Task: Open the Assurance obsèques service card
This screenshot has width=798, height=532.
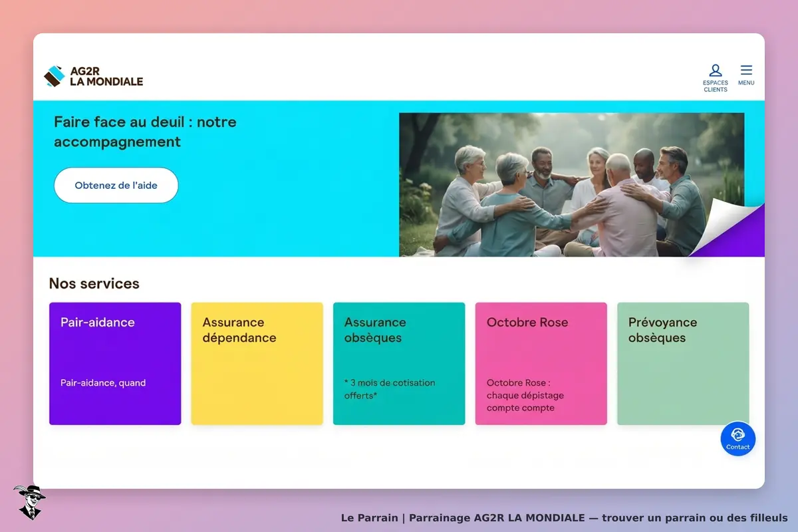Action: 399,364
